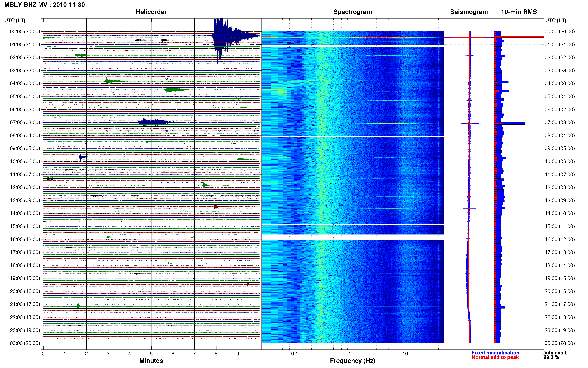Screen dimensions: 588x368
Task: Click the right 'UTC (LT)' axis label
Action: (x=556, y=20)
